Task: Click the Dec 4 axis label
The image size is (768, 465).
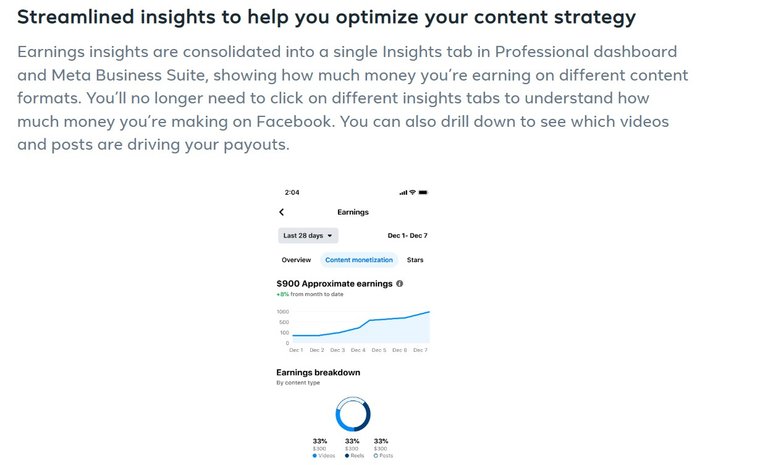Action: pos(358,350)
